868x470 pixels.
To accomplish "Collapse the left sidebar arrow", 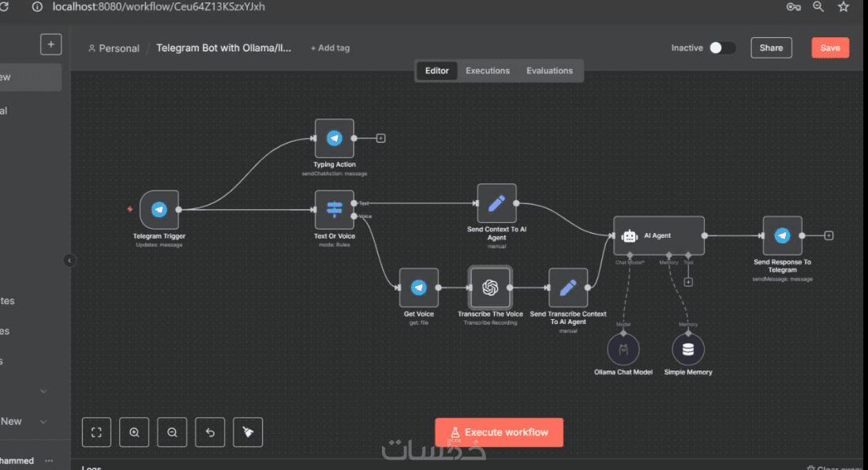I will click(x=69, y=261).
